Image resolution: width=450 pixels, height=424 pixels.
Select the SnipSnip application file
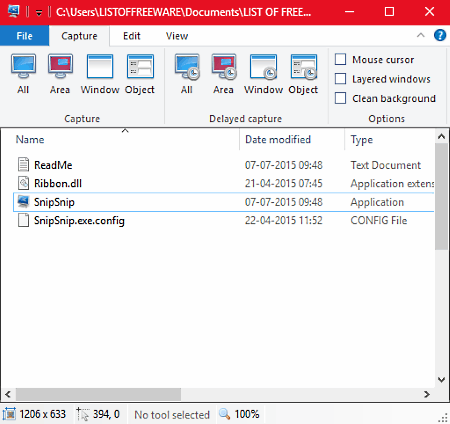[x=223, y=202]
